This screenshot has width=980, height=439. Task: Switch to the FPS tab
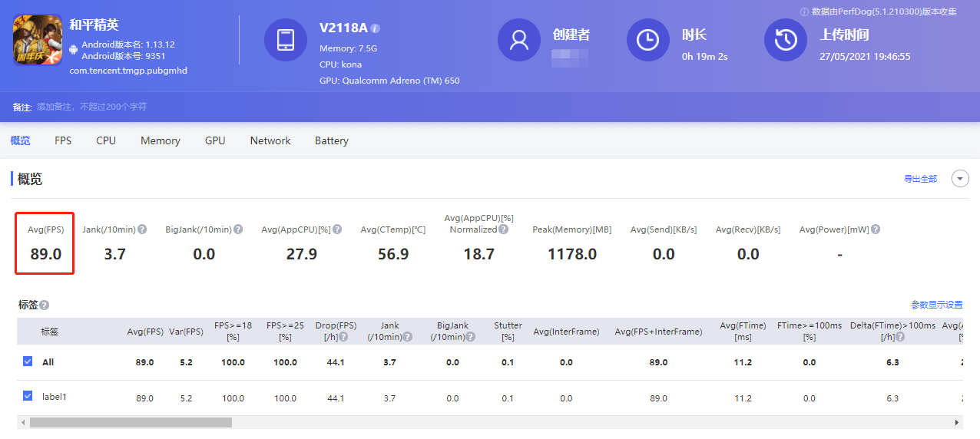(x=63, y=140)
